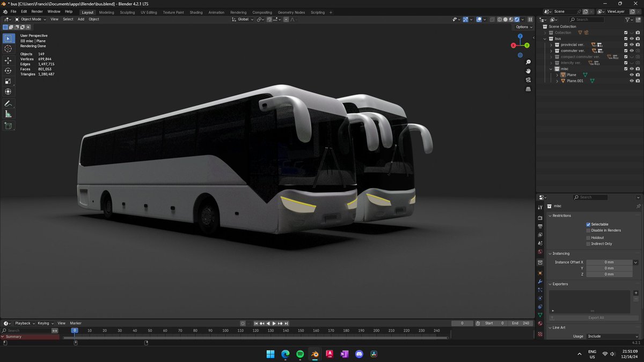644x362 pixels.
Task: Open the Global transform orientation dropdown
Action: pos(243,19)
